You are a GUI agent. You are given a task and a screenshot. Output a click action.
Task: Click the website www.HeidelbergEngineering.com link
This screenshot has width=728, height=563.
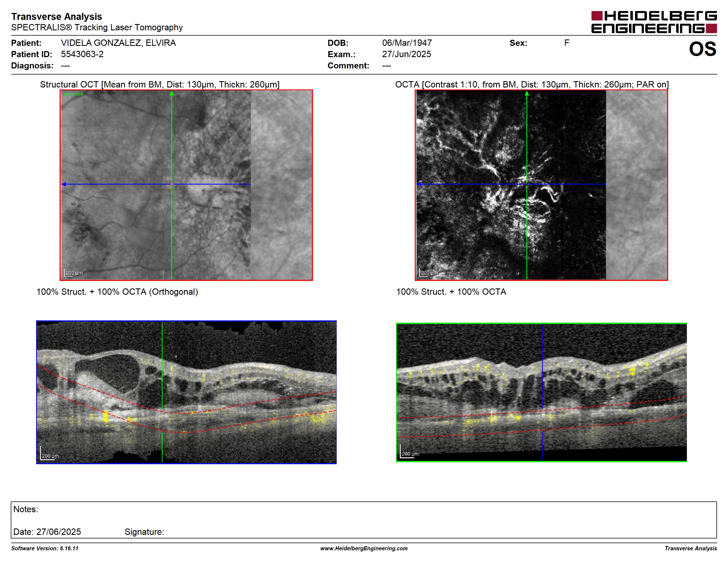(364, 548)
